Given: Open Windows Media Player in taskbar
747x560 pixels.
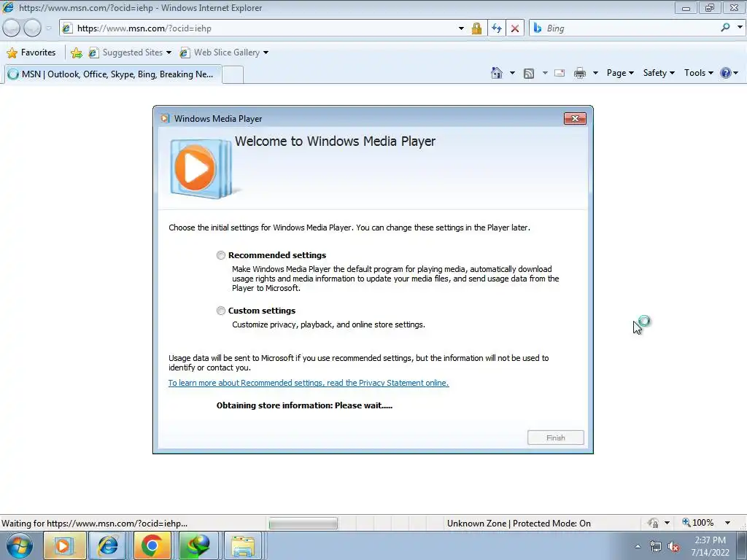Looking at the screenshot, I should [x=64, y=545].
